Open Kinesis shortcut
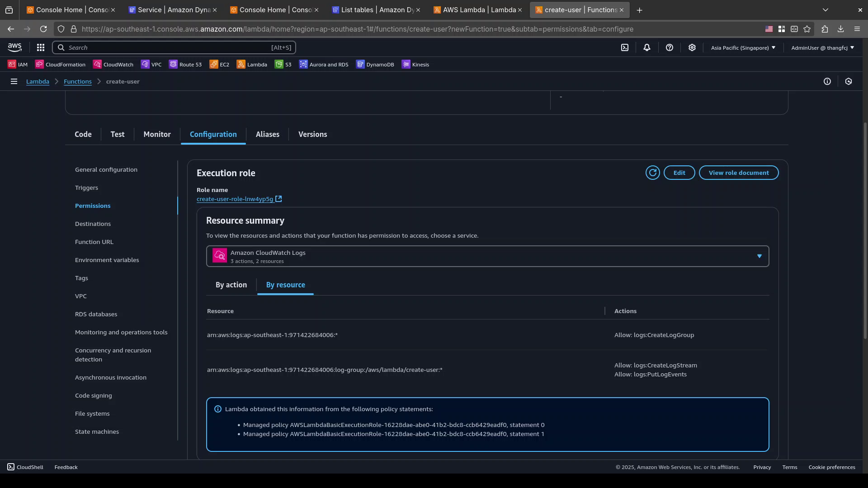 click(415, 65)
